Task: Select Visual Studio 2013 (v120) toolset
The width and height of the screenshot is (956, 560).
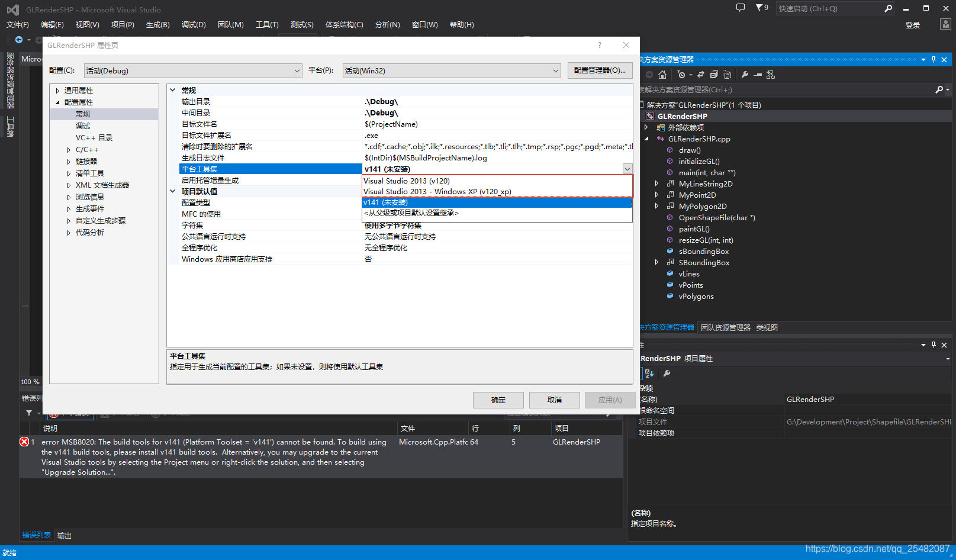Action: 497,181
